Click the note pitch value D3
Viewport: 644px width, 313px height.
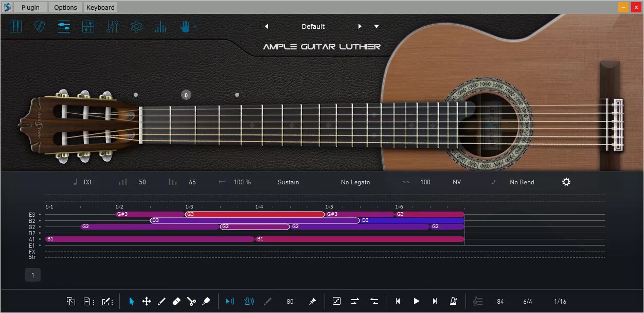point(87,182)
